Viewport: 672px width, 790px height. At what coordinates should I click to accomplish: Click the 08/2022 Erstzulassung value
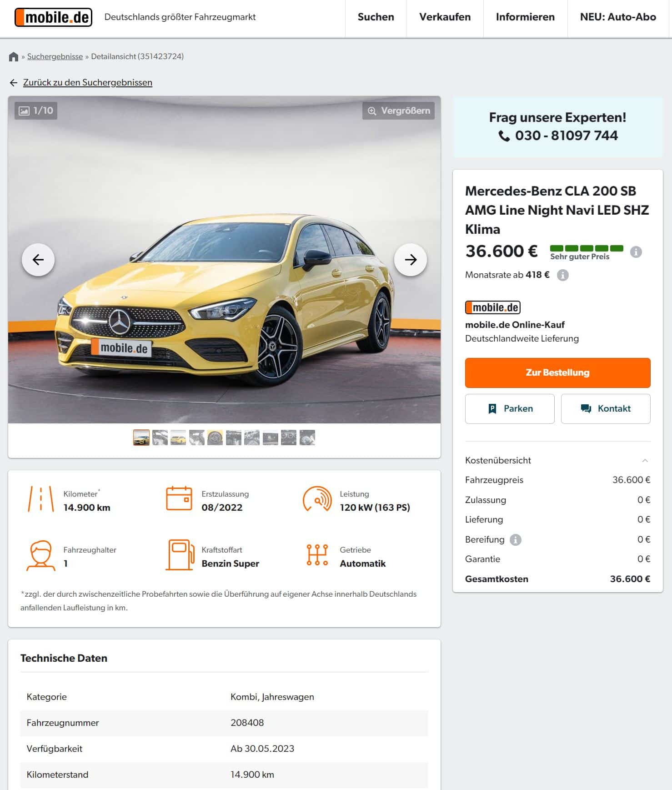222,508
